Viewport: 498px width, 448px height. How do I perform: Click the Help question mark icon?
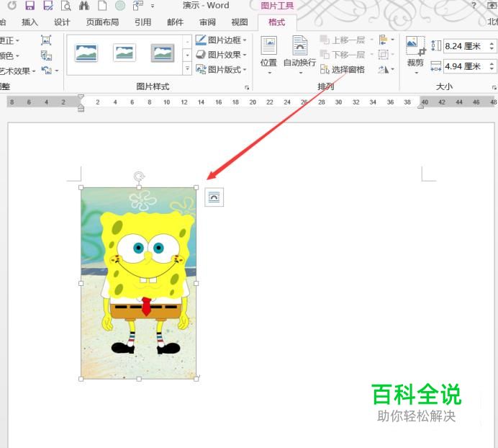[474, 6]
